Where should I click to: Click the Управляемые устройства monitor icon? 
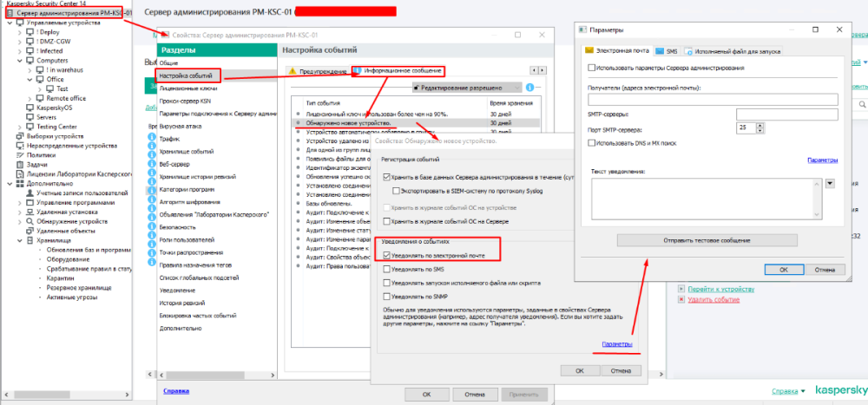point(21,23)
